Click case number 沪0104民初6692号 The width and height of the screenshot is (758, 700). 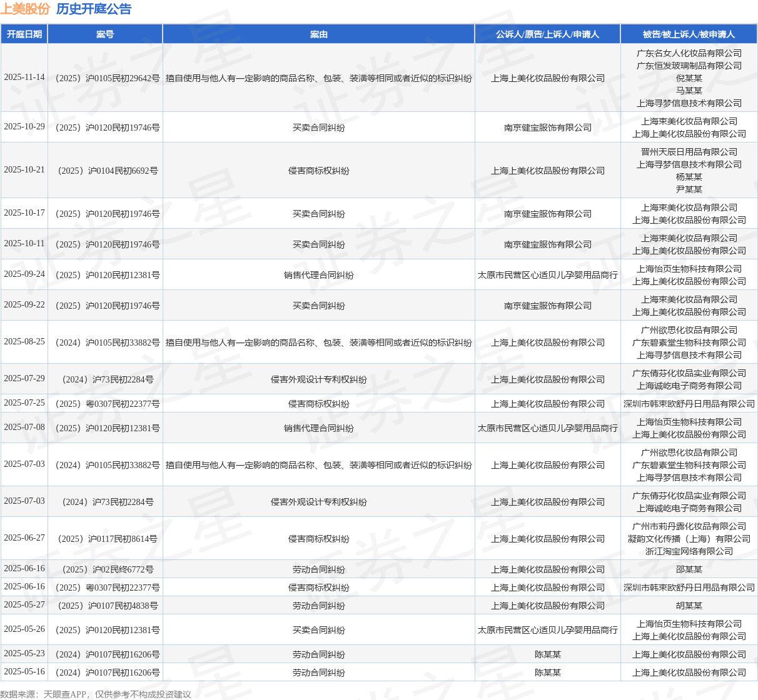pyautogui.click(x=105, y=171)
